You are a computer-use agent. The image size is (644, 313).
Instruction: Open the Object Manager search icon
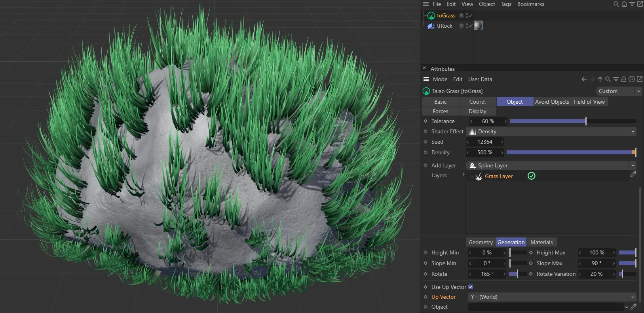click(616, 4)
